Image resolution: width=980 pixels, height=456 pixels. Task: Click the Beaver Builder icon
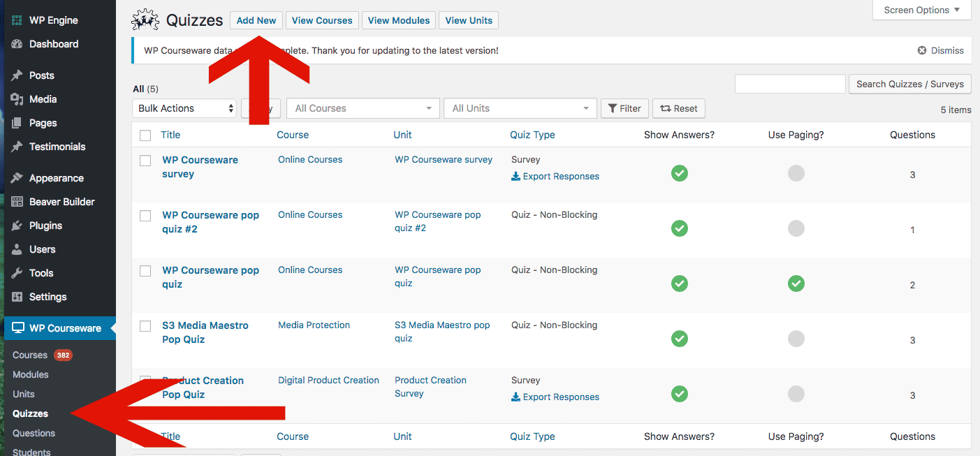coord(17,202)
